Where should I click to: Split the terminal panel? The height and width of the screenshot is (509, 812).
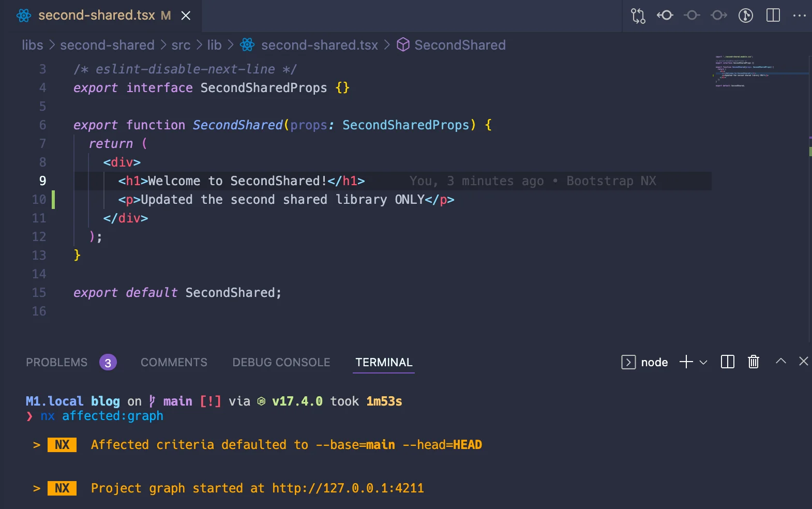[728, 362]
